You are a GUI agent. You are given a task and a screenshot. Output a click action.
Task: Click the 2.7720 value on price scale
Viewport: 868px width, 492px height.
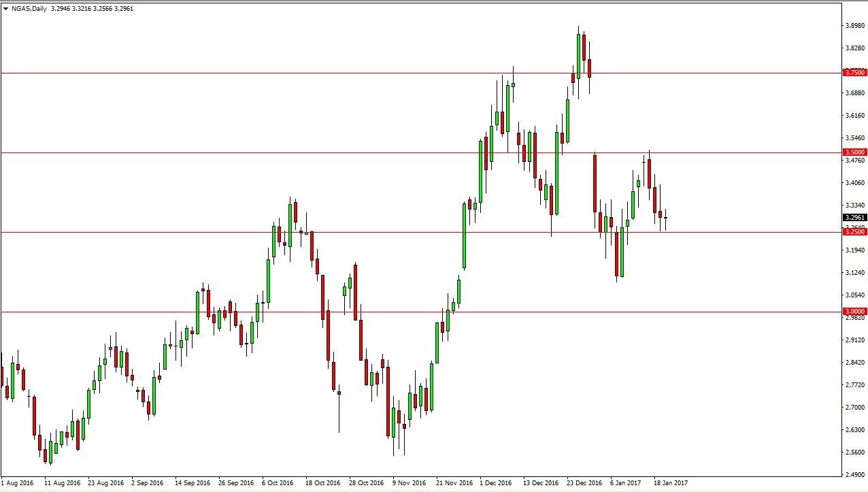point(854,385)
